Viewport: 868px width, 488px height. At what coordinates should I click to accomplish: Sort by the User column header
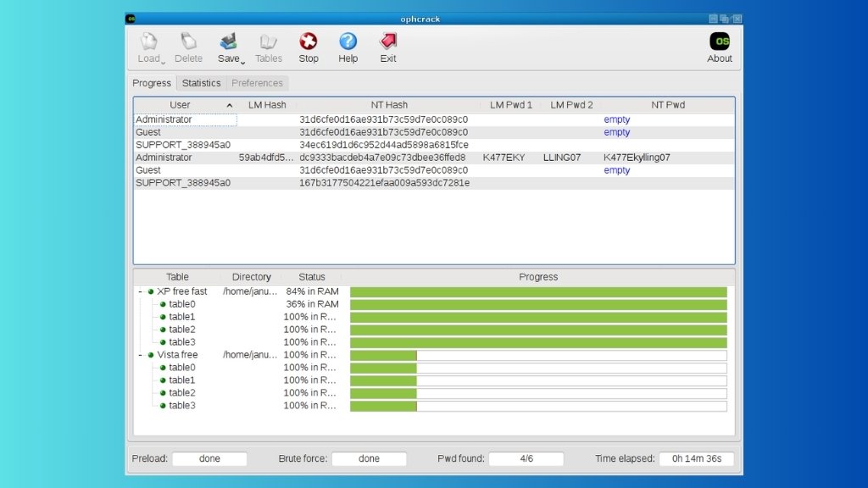[x=181, y=105]
